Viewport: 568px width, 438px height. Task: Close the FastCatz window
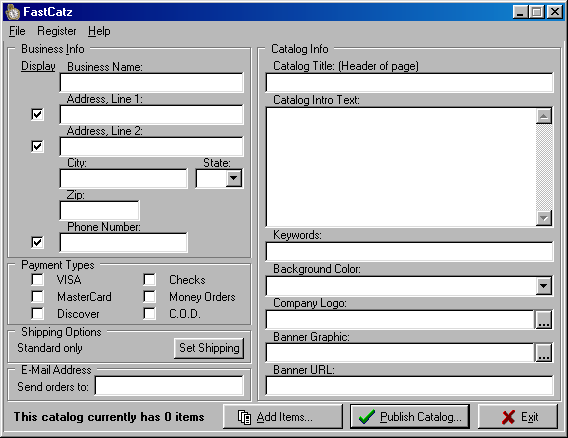[555, 12]
